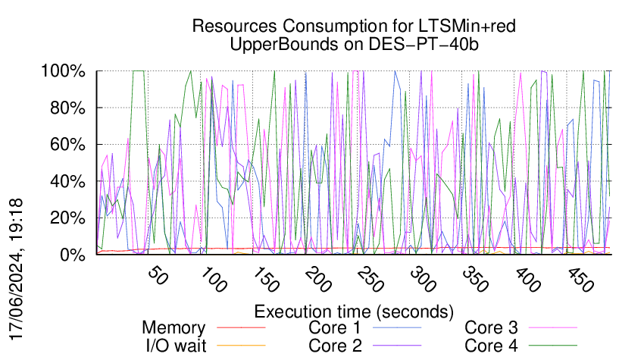Click the 'Memory' legend label

[174, 327]
